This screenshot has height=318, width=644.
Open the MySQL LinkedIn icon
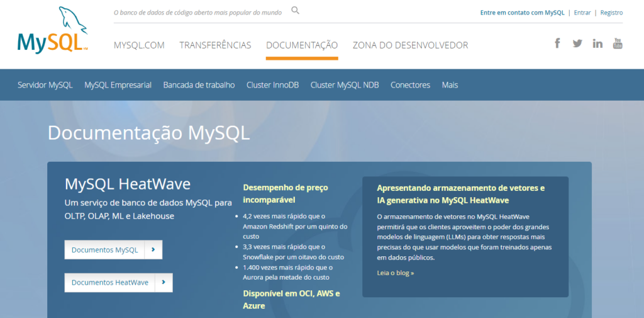click(597, 43)
